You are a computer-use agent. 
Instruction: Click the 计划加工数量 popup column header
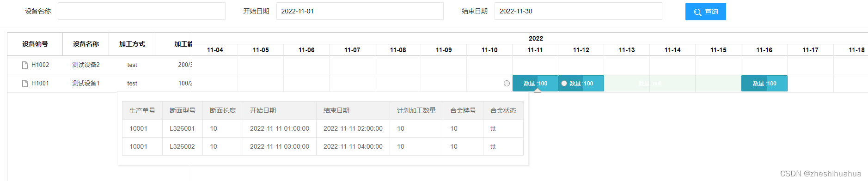(416, 111)
